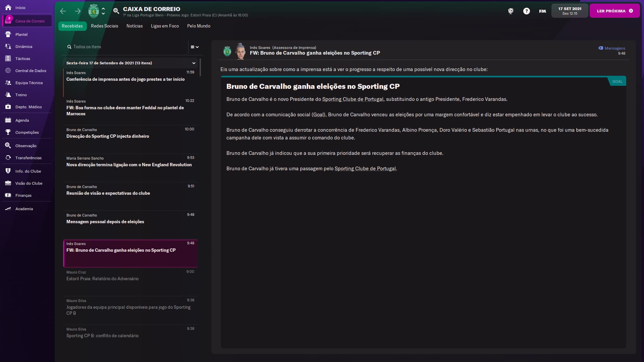644x362 pixels.
Task: Click the forward navigation arrow
Action: pos(77,11)
